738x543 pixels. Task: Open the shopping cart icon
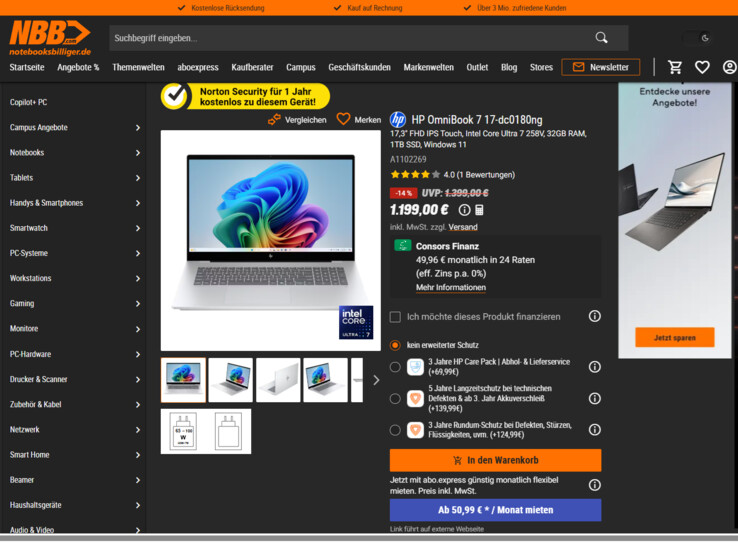tap(675, 67)
